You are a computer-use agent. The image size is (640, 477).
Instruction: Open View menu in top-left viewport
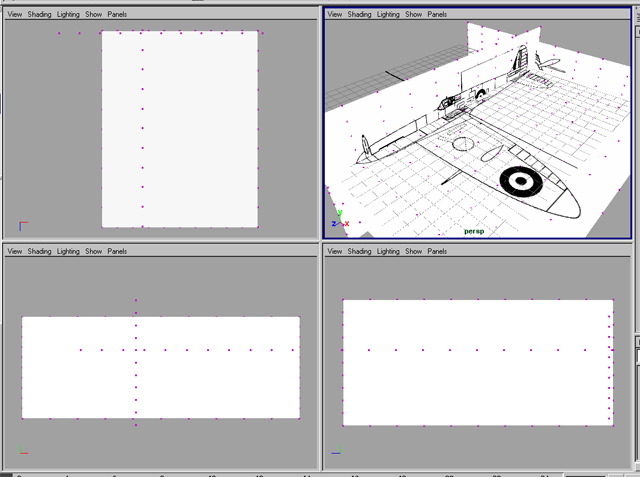click(x=15, y=14)
